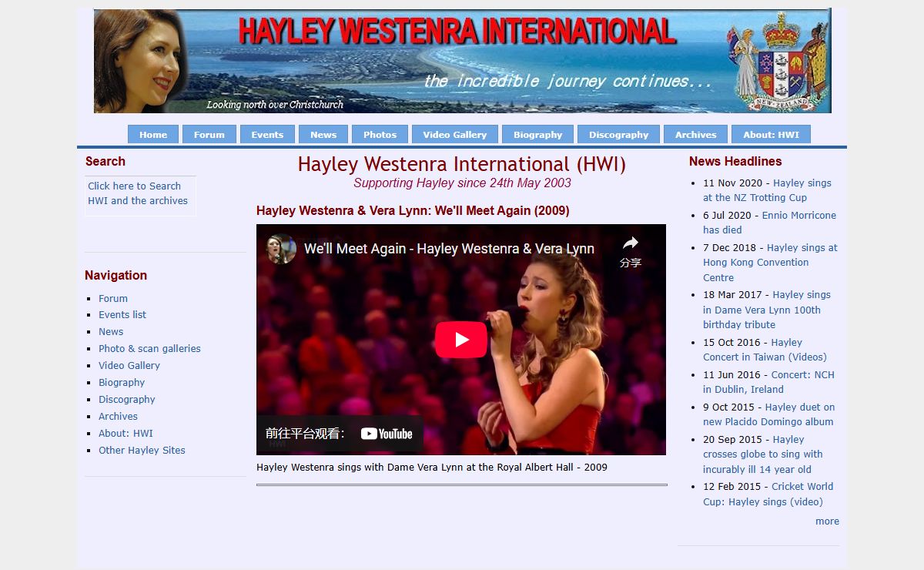Click here to Search HWI and the archives
The height and width of the screenshot is (570, 924).
pyautogui.click(x=138, y=193)
